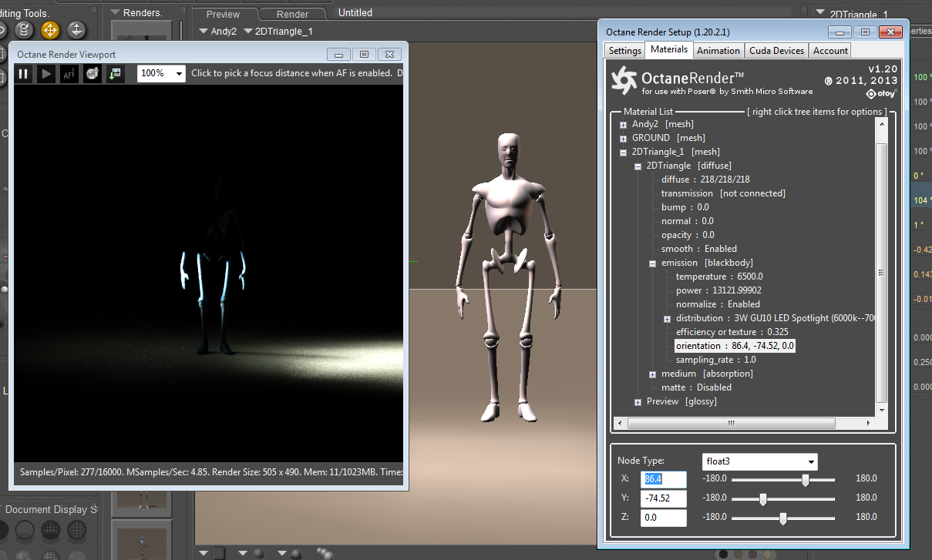This screenshot has height=560, width=932.
Task: Open the Node Type float3 dropdown
Action: pos(760,461)
